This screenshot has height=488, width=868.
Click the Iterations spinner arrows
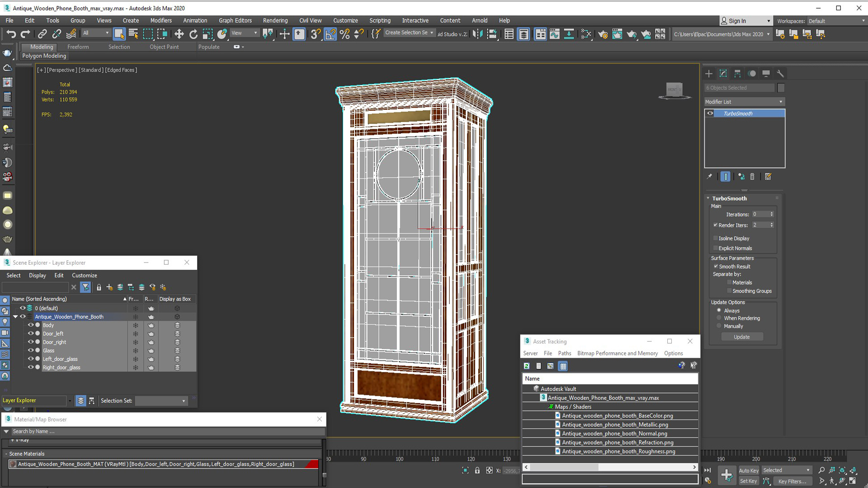click(772, 214)
